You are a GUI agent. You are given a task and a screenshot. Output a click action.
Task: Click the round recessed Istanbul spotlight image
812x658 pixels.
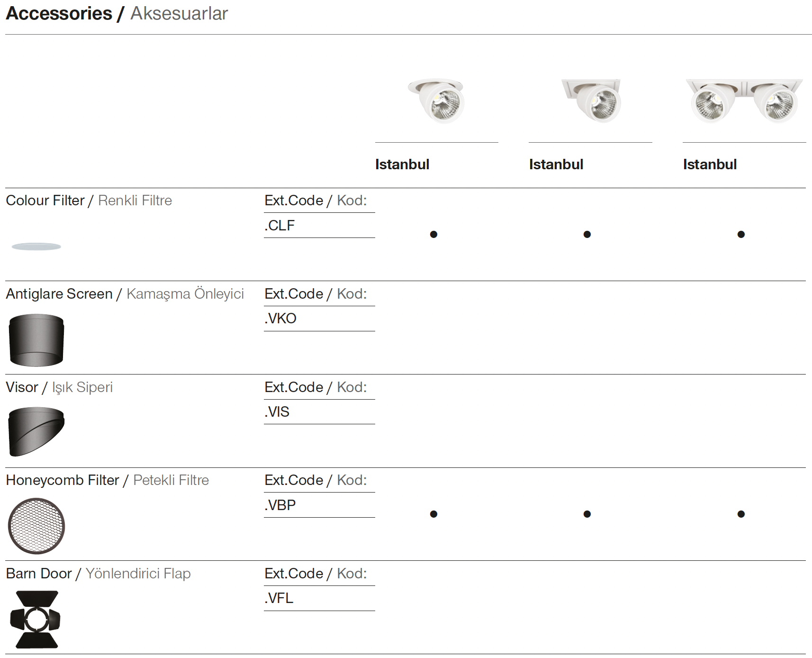[437, 100]
